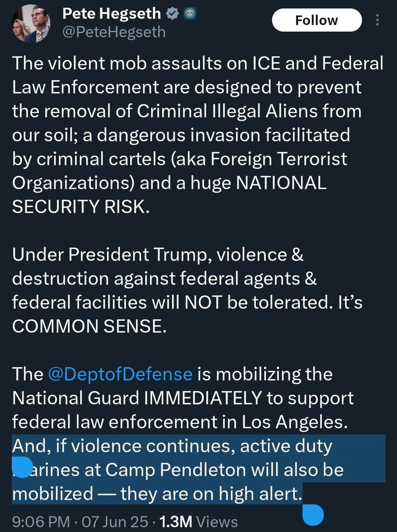Open Pete Hegseth's profile picture

31,23
